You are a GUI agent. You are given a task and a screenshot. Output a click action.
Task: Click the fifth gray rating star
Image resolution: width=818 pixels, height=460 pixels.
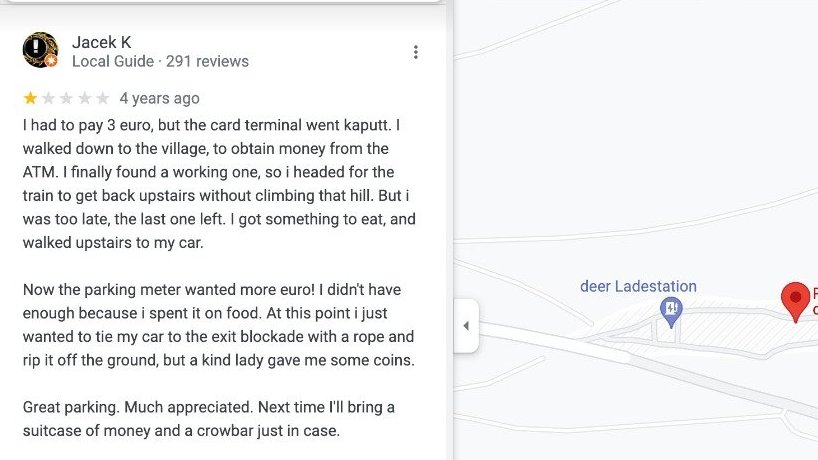(x=103, y=98)
